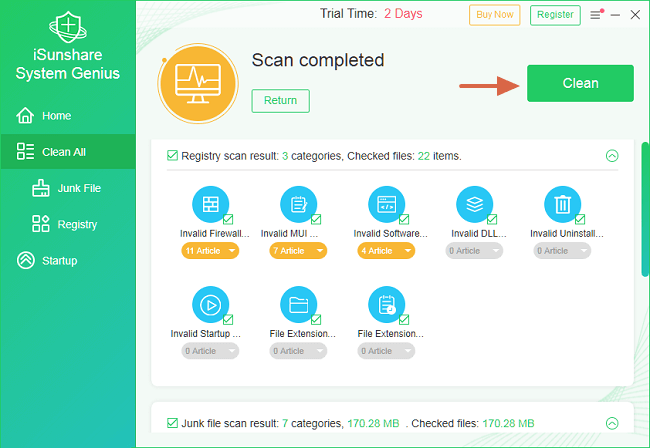The height and width of the screenshot is (448, 650).
Task: Click the Registry grid icon
Action: (x=41, y=224)
